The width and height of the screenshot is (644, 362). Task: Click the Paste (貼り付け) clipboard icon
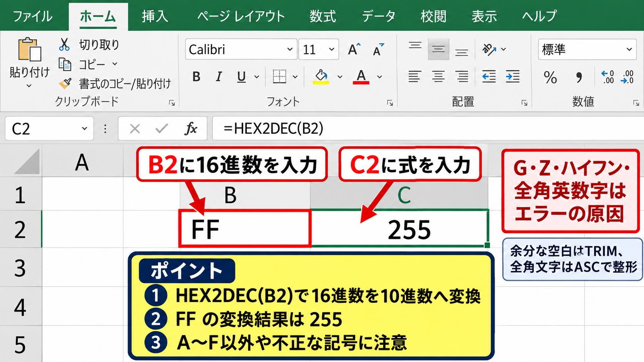(x=30, y=49)
